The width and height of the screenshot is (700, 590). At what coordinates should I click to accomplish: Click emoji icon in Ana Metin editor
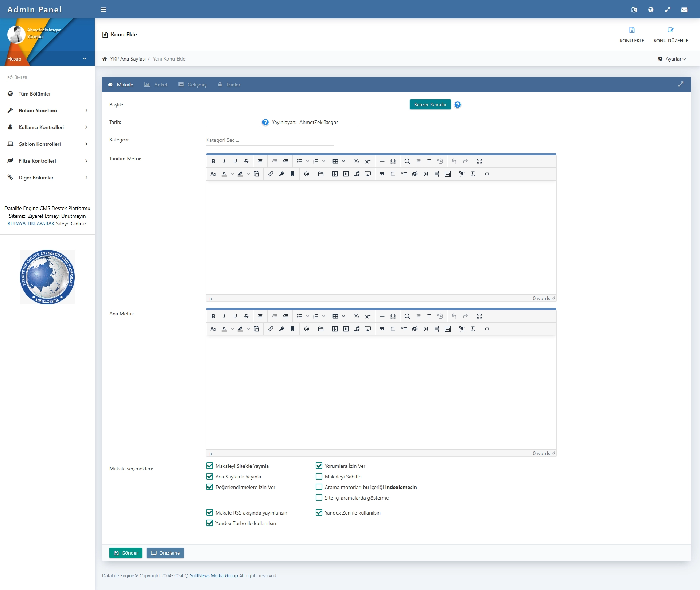pyautogui.click(x=307, y=329)
